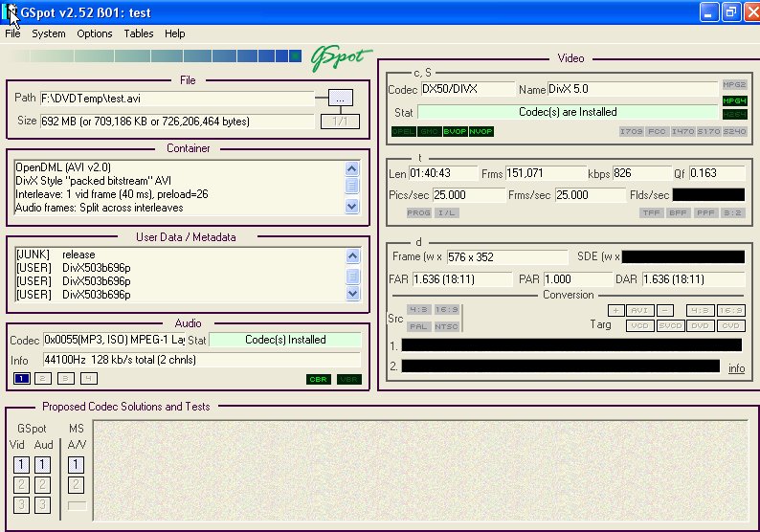Click GSpot Vid test button 1

pyautogui.click(x=21, y=465)
